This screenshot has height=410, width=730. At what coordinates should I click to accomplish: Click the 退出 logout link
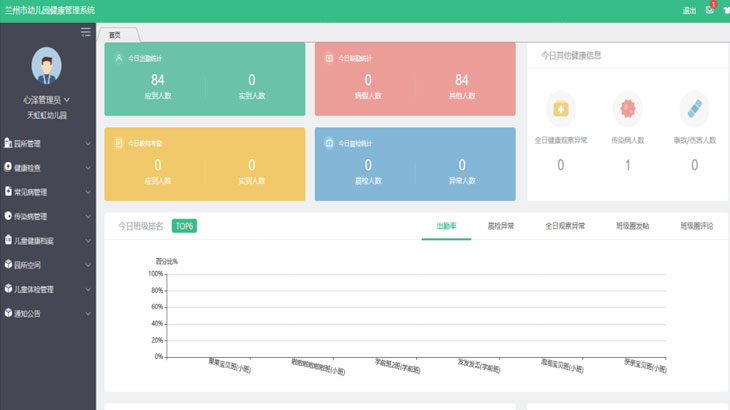(x=689, y=11)
